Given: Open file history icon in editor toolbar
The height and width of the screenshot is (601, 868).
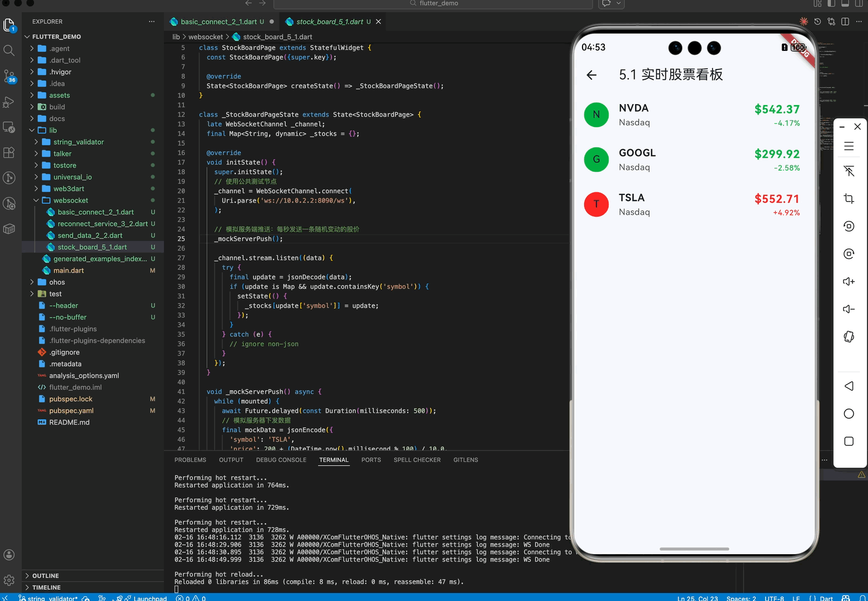Looking at the screenshot, I should 818,22.
